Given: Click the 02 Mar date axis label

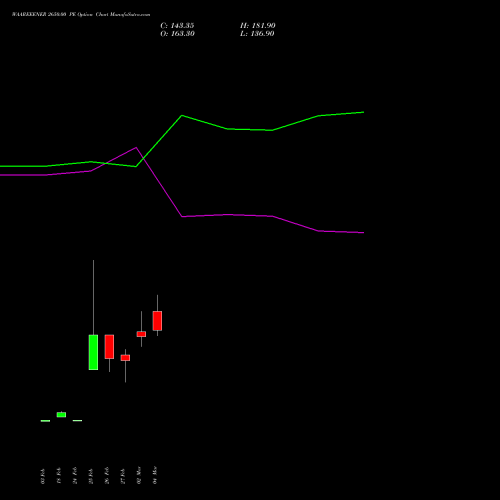Looking at the screenshot, I should [139, 475].
